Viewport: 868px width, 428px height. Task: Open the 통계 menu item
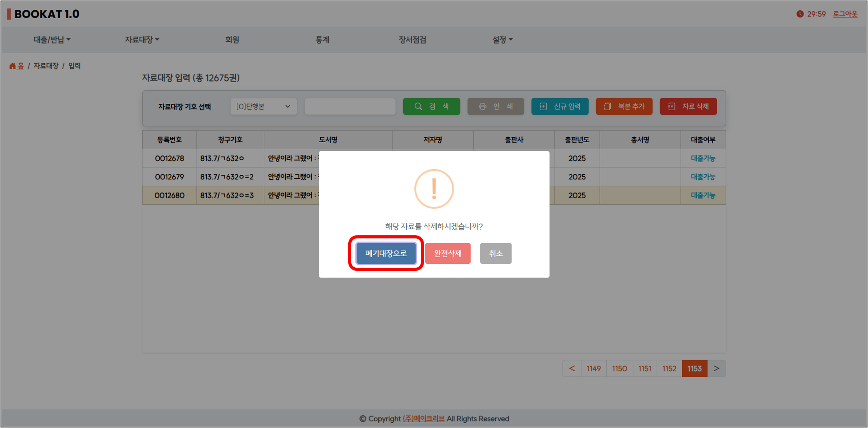(322, 40)
